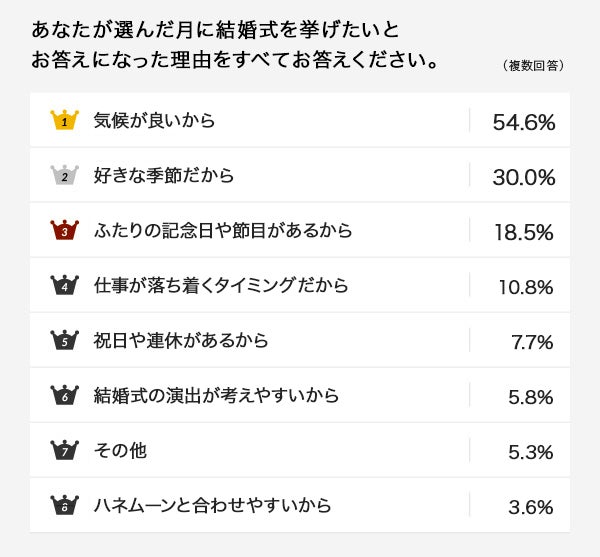600x557 pixels.
Task: Click the silver rank 2 crown icon
Action: point(64,175)
